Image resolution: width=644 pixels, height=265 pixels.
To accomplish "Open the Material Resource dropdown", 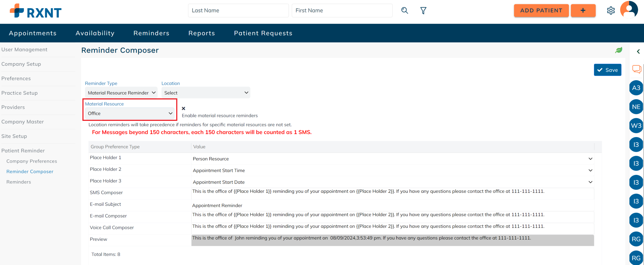I will click(x=130, y=113).
